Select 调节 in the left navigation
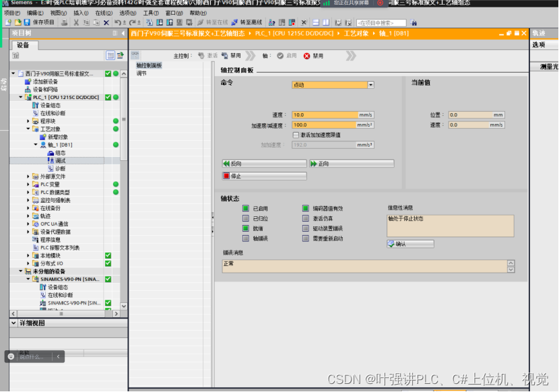 [x=141, y=73]
